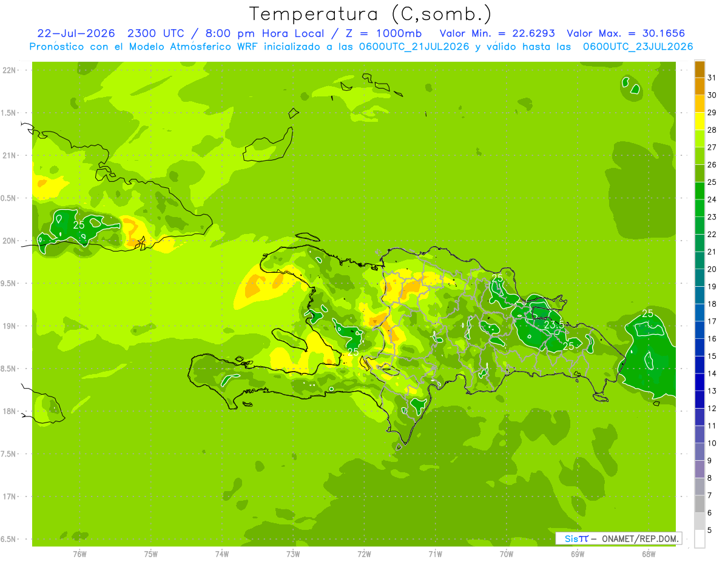Click the "15" colorbar scale label
Image resolution: width=728 pixels, height=562 pixels.
[712, 356]
